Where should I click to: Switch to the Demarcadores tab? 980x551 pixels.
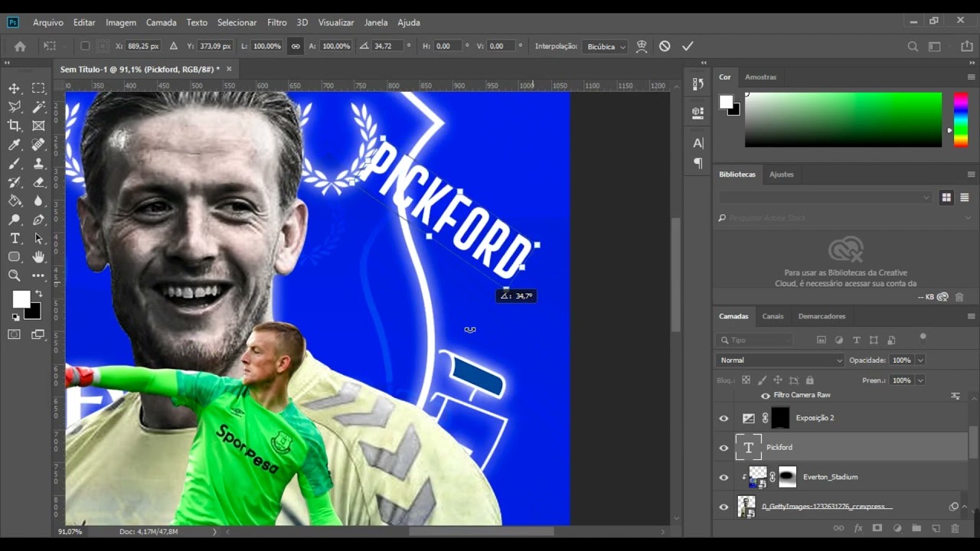[x=822, y=316]
